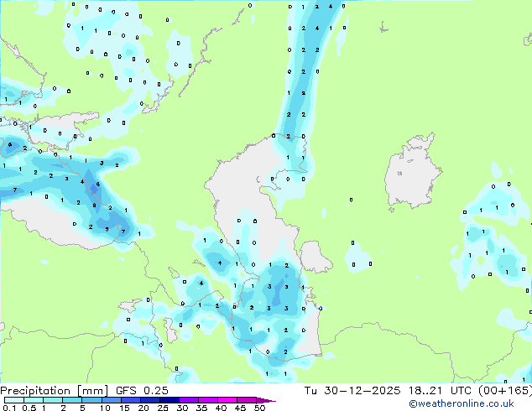Click the legend scale value '25'

[x=163, y=408]
